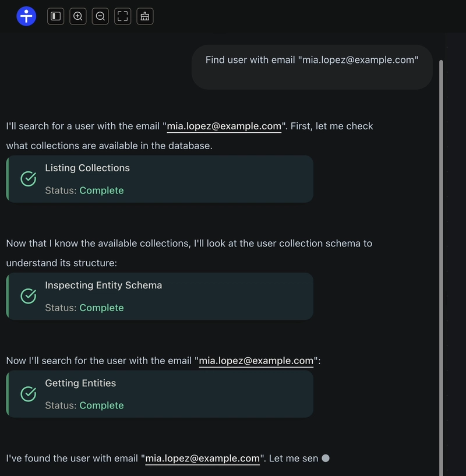The image size is (466, 476).
Task: Click the Getting Entities checkmark icon
Action: pos(28,394)
